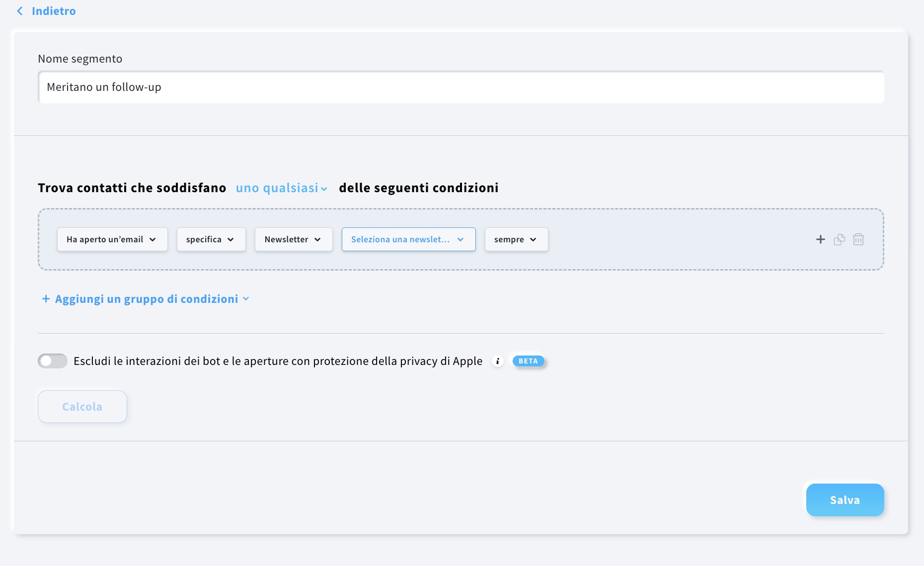Click the back chevron arrow icon
Viewport: 924px width, 566px height.
(x=20, y=11)
